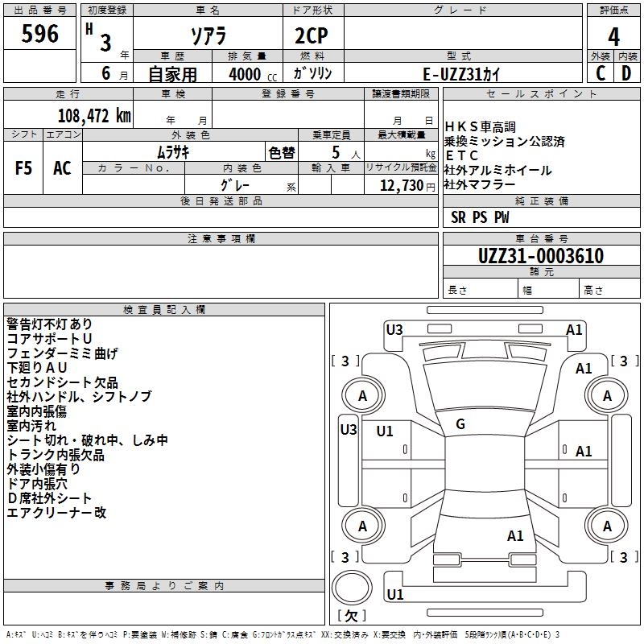Click exterior grade C
The height and width of the screenshot is (644, 644).
coord(601,73)
